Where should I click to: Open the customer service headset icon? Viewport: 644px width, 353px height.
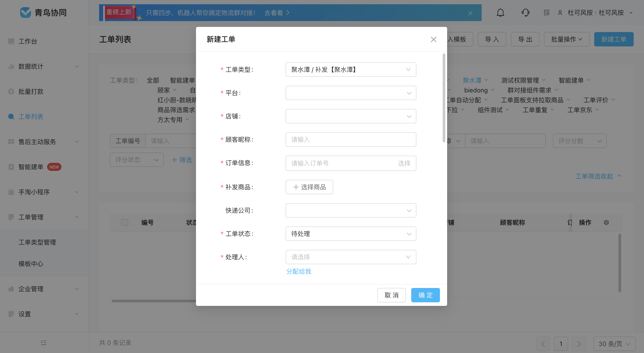pos(525,13)
